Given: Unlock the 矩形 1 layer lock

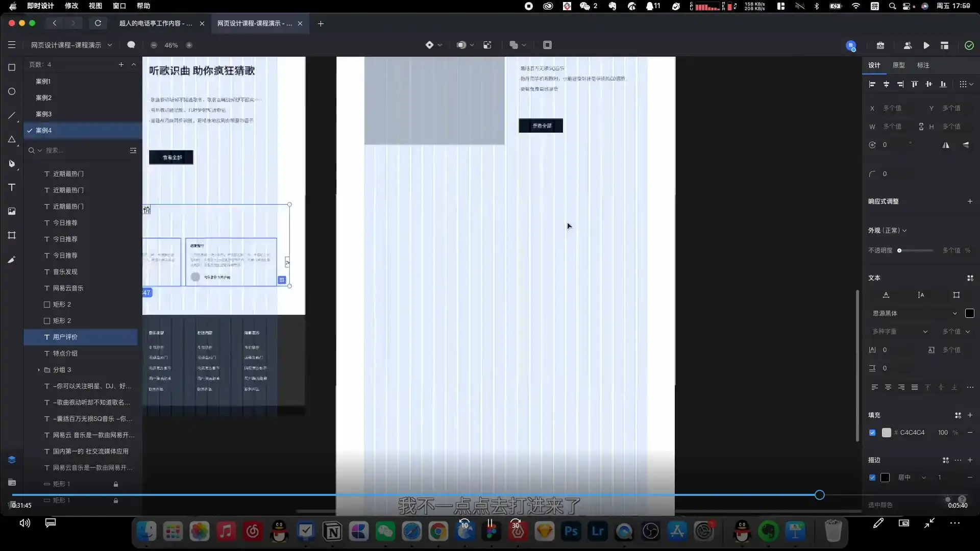Looking at the screenshot, I should (116, 484).
